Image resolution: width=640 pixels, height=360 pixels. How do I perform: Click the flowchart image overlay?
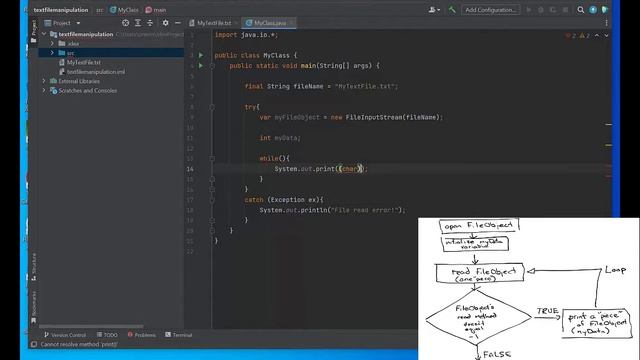point(529,289)
